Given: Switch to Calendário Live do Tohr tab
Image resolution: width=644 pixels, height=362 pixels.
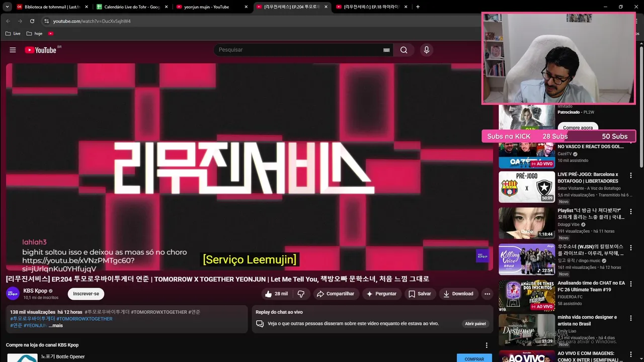Looking at the screenshot, I should coord(132,7).
